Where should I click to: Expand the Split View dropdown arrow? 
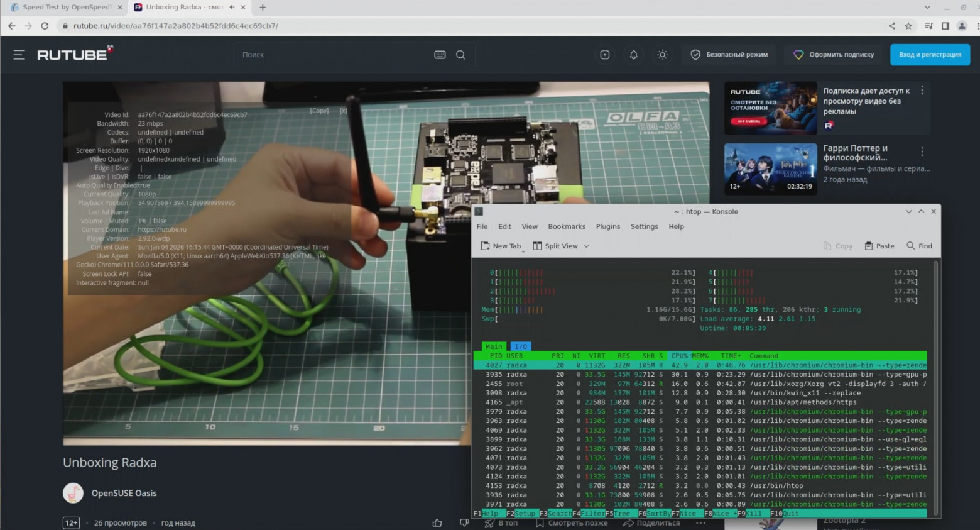click(x=586, y=246)
